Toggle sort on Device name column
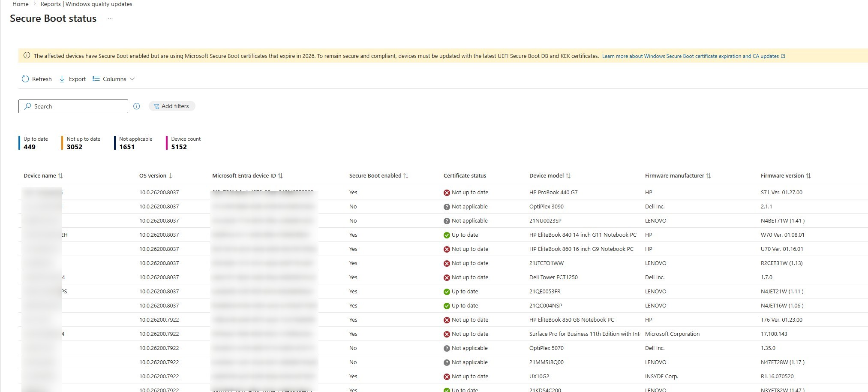 tap(60, 175)
